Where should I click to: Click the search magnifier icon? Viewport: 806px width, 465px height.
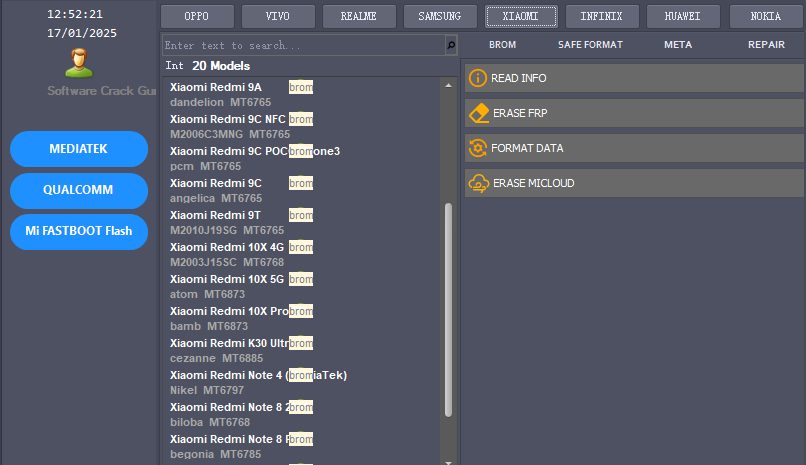pyautogui.click(x=451, y=46)
